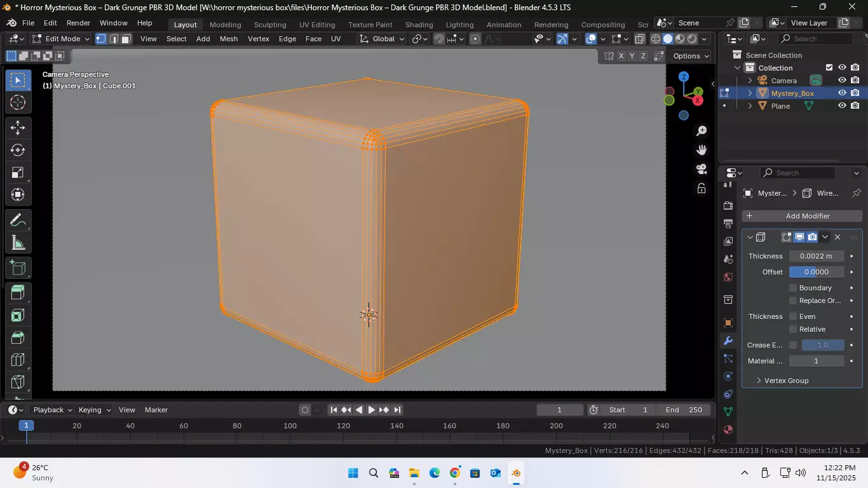This screenshot has height=488, width=868.
Task: Open the Playback dropdown
Action: 53,410
